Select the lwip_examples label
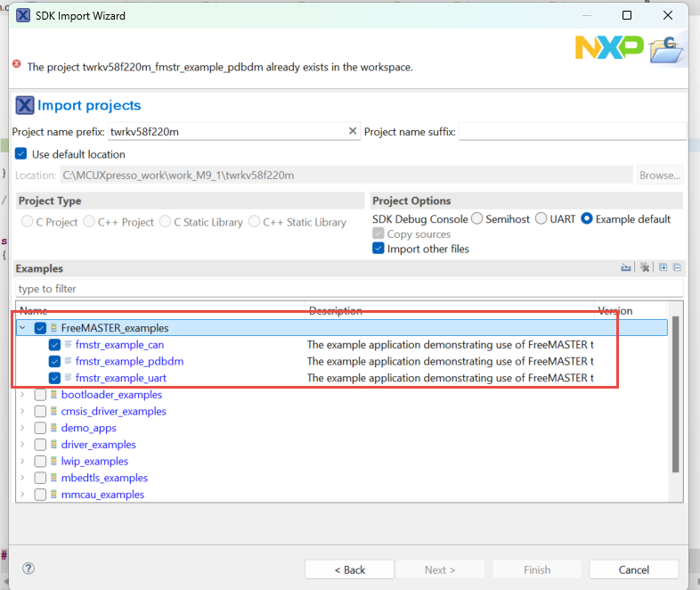The height and width of the screenshot is (590, 700). (94, 461)
